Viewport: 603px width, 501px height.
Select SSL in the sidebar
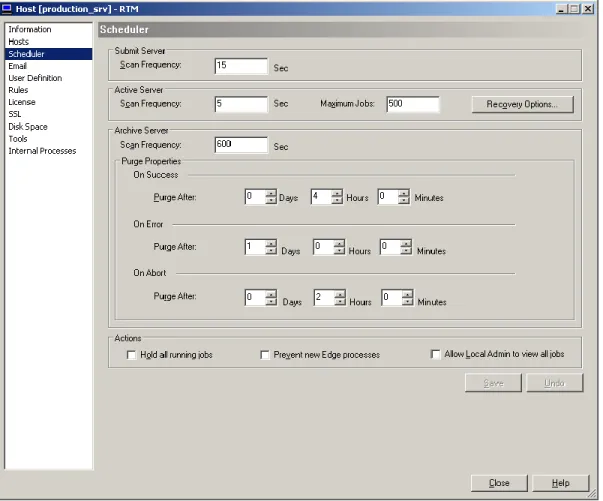15,114
